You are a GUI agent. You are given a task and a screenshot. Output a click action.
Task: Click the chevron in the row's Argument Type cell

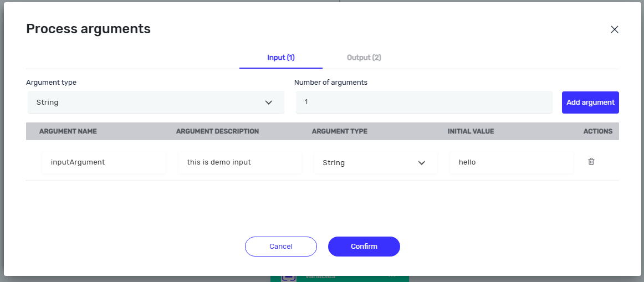421,163
